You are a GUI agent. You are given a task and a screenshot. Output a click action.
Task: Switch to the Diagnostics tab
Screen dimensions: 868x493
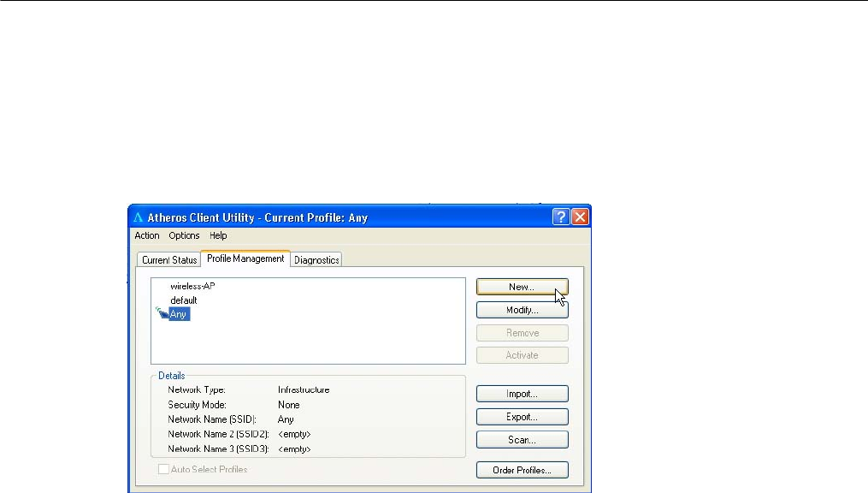click(316, 260)
